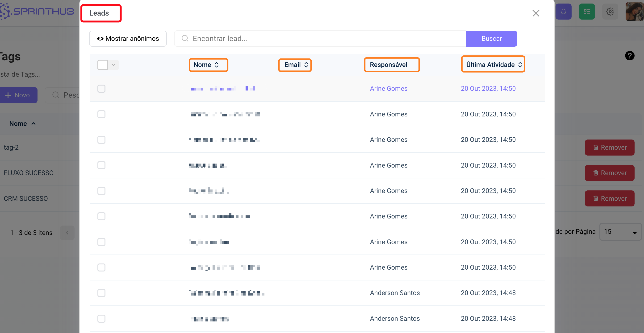Select the first Anderson Santos lead checkbox
The height and width of the screenshot is (333, 644).
(x=101, y=293)
